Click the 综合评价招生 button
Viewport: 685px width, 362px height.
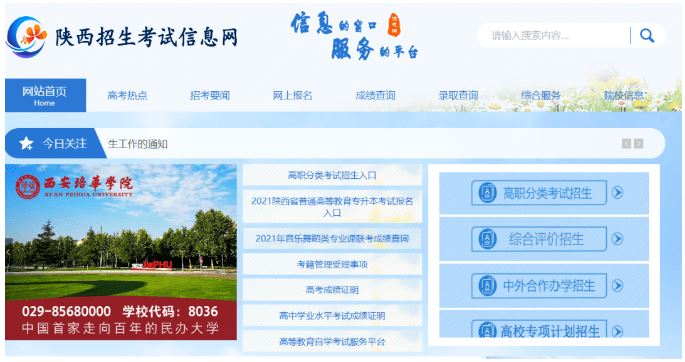pos(539,239)
